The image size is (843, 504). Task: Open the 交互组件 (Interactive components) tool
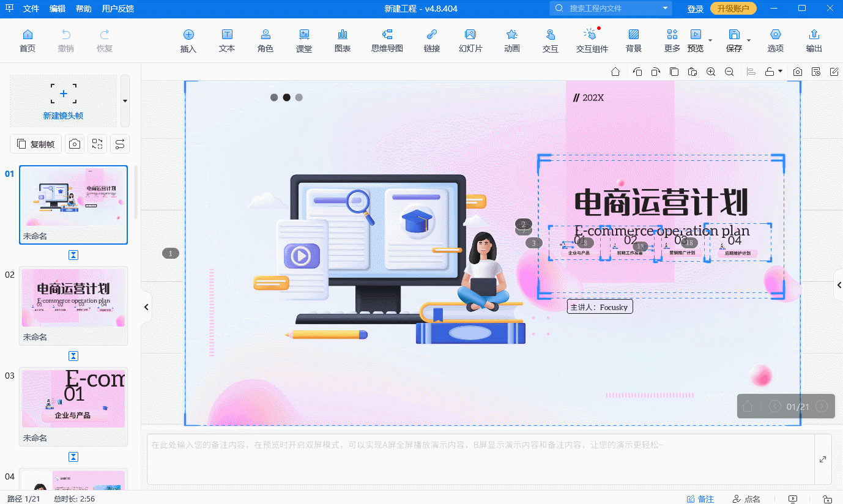pyautogui.click(x=592, y=40)
